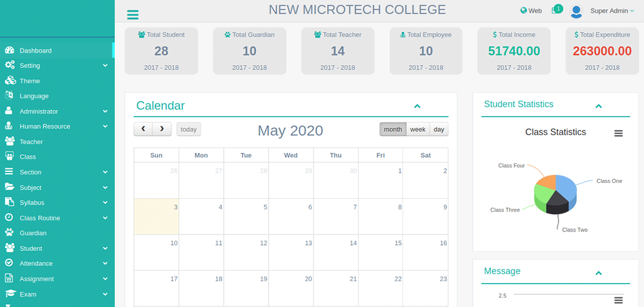Expand the Setting sidebar submenu

(105, 66)
